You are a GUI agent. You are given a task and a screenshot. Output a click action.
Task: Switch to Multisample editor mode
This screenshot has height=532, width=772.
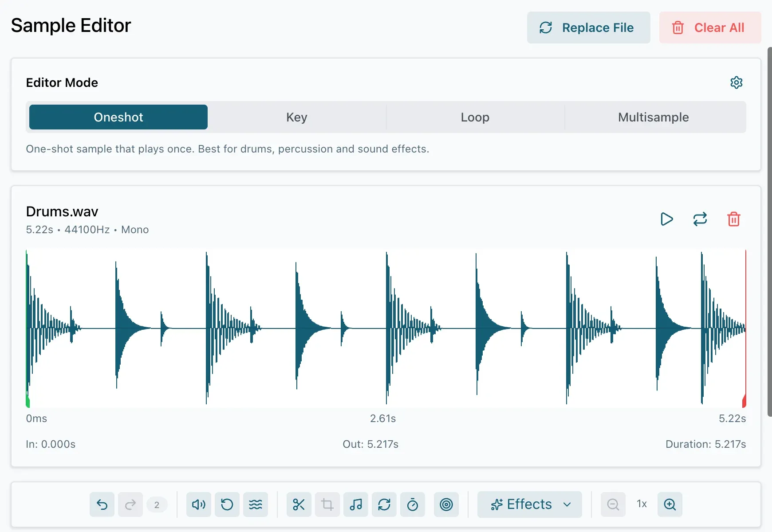tap(654, 117)
